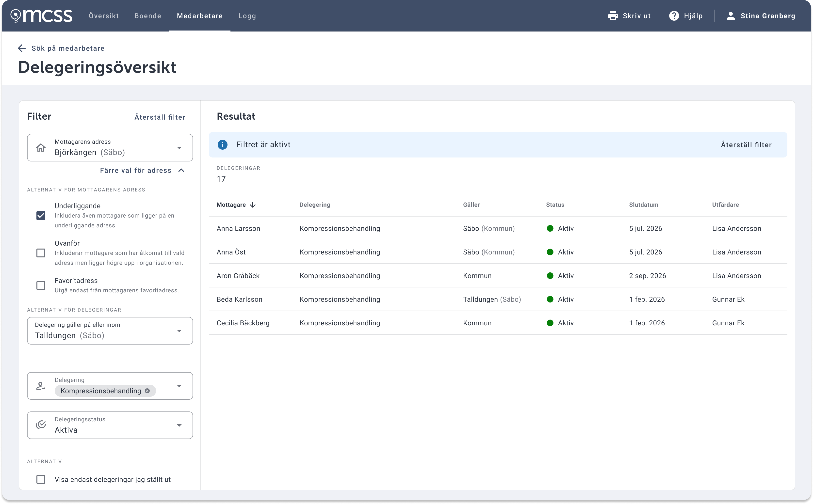Click Återställ filter in the blue banner

[746, 145]
